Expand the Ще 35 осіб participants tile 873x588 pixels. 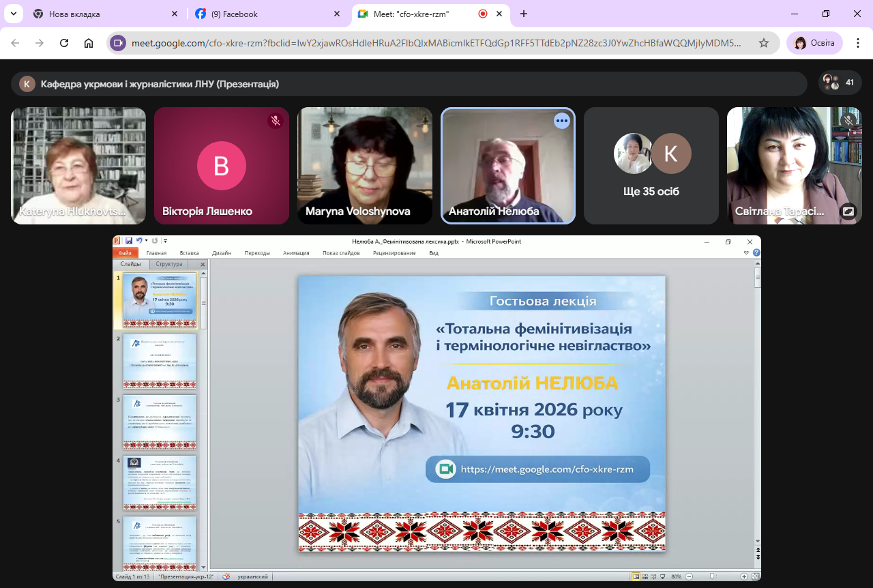coord(651,166)
